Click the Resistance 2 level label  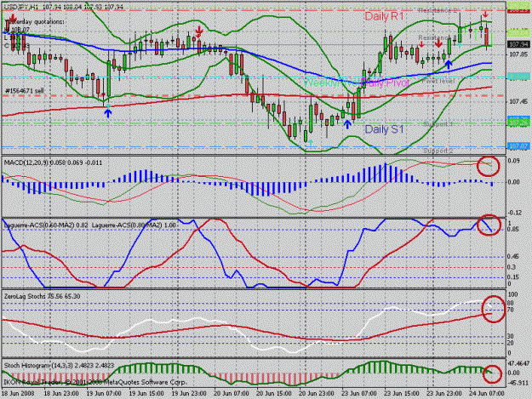438,10
